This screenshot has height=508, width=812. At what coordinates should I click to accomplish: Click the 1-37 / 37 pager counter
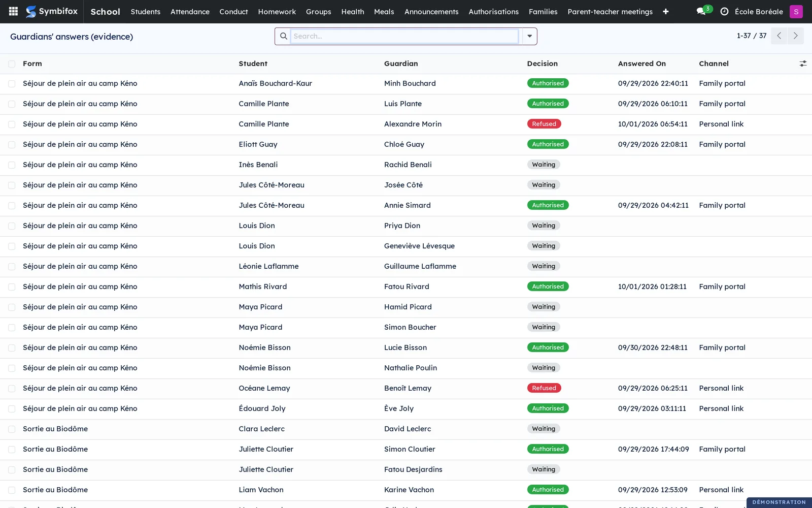[751, 36]
